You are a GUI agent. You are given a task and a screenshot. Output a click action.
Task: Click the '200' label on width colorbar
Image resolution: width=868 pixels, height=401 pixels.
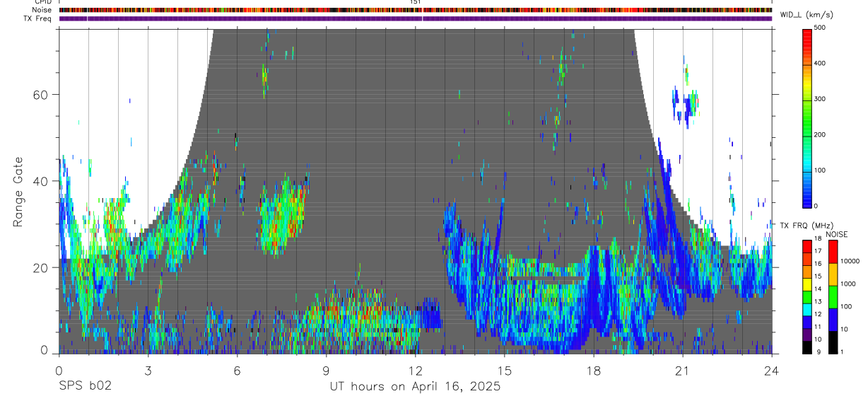[x=820, y=134]
